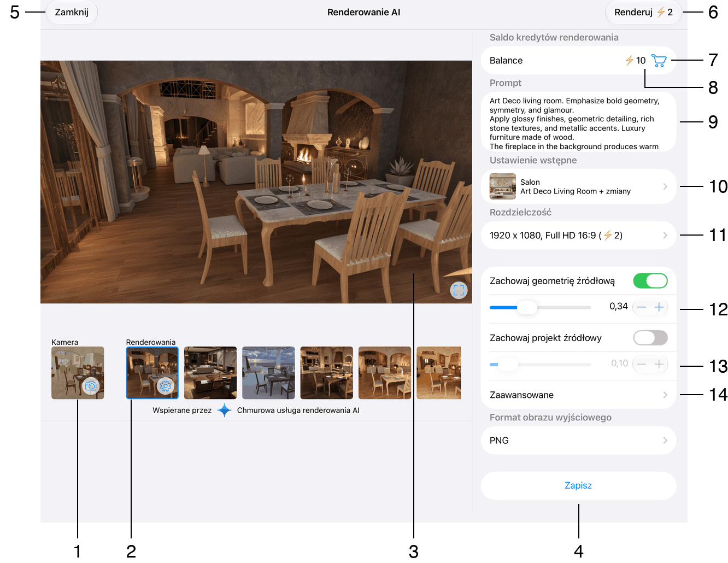728x563 pixels.
Task: Open the Salon Art Deco preset selector
Action: 578,186
